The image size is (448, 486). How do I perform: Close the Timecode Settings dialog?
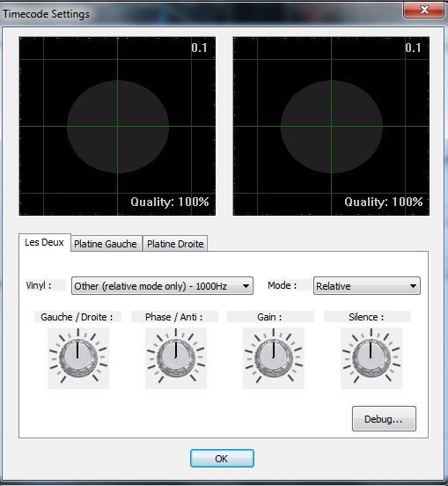click(424, 10)
